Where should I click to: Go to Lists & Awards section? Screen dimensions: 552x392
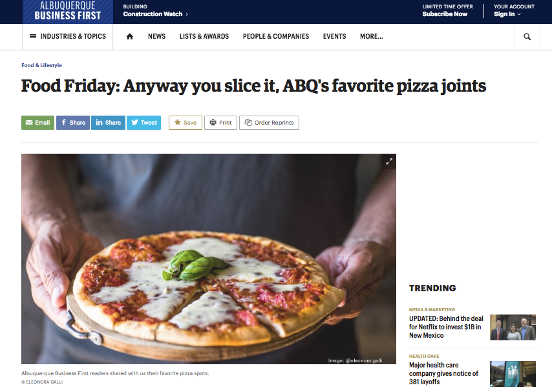(204, 37)
